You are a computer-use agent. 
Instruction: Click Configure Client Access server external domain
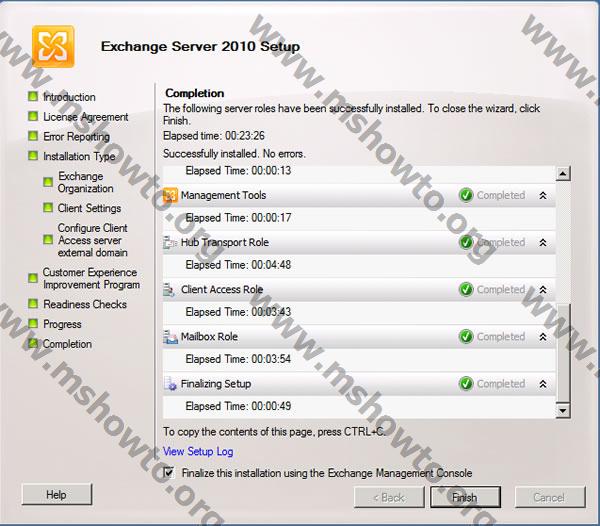tap(93, 240)
